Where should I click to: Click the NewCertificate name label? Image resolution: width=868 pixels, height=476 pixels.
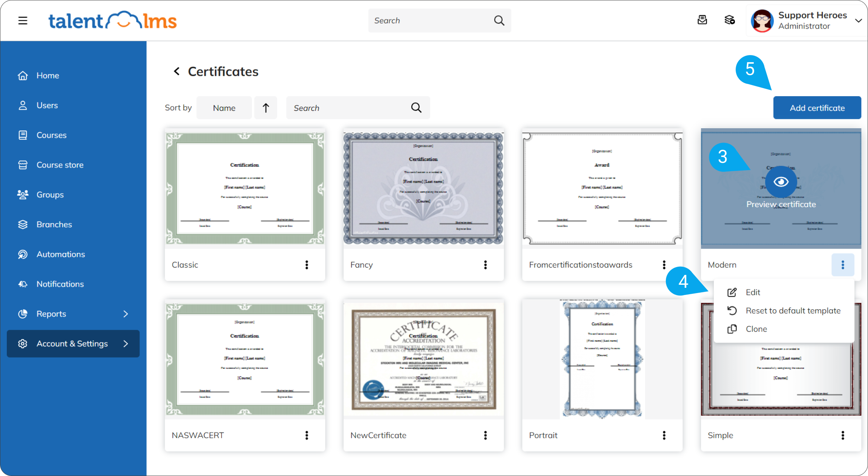(378, 435)
